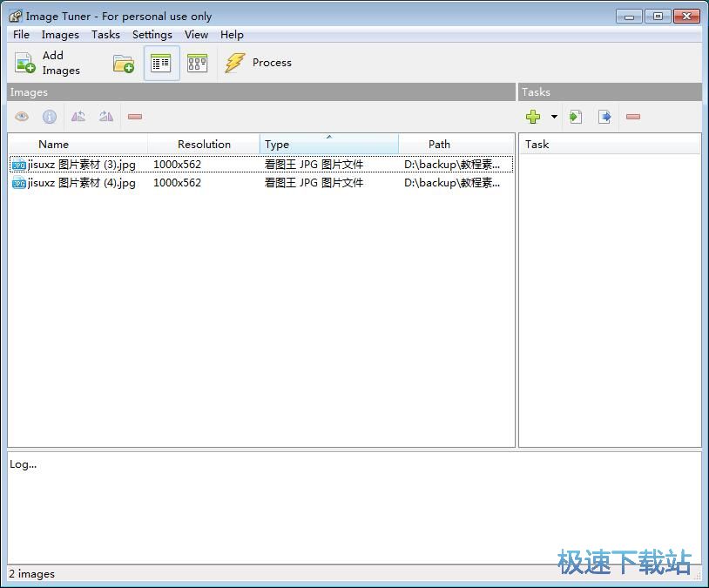This screenshot has height=588, width=709.
Task: Click the preview eye icon
Action: point(22,117)
